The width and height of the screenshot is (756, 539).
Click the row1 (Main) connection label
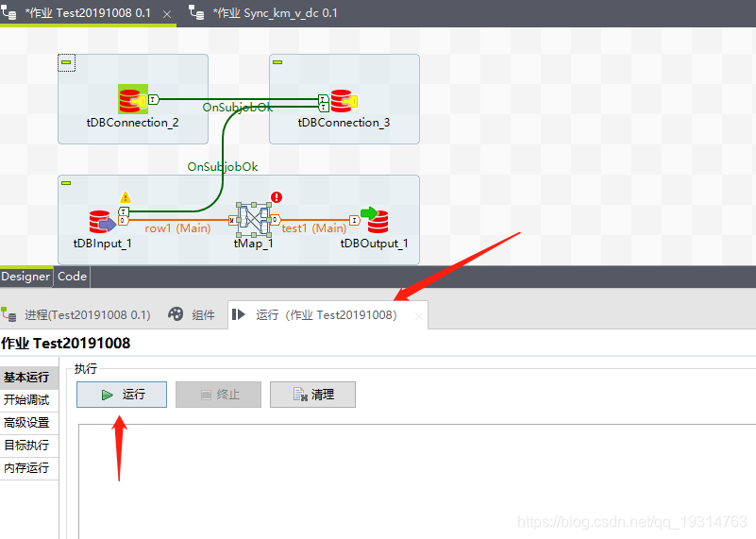pos(177,228)
